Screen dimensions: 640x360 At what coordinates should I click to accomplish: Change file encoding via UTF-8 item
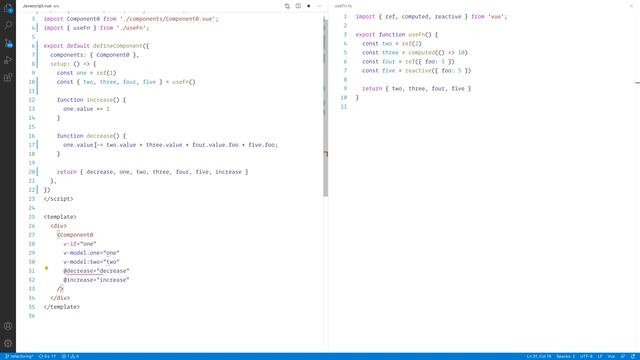coord(586,356)
